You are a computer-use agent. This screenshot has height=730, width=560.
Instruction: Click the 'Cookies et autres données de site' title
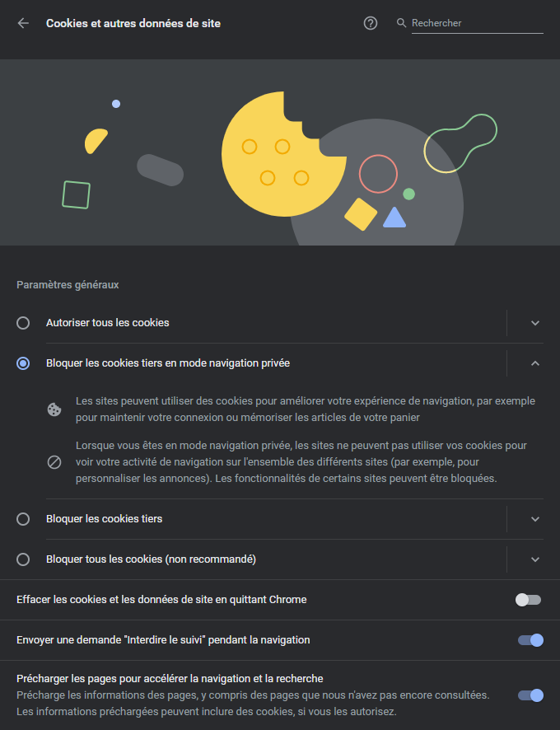tap(133, 23)
